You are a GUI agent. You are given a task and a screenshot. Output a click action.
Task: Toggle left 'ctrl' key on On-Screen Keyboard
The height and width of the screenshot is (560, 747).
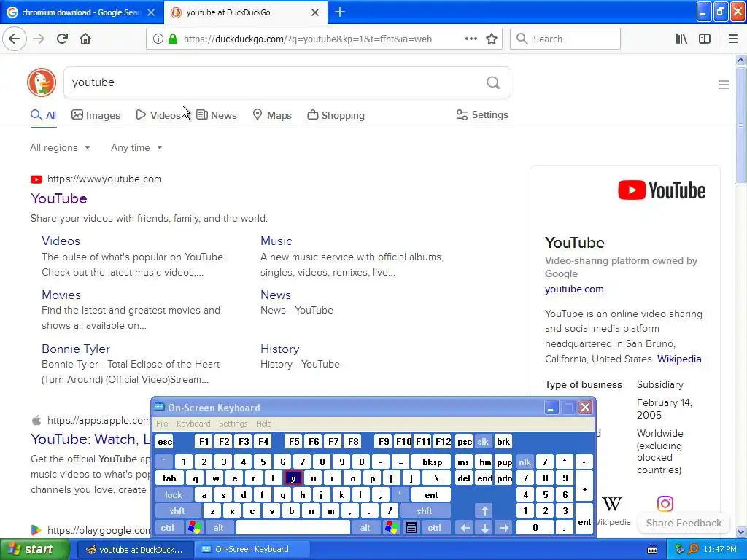(x=167, y=528)
